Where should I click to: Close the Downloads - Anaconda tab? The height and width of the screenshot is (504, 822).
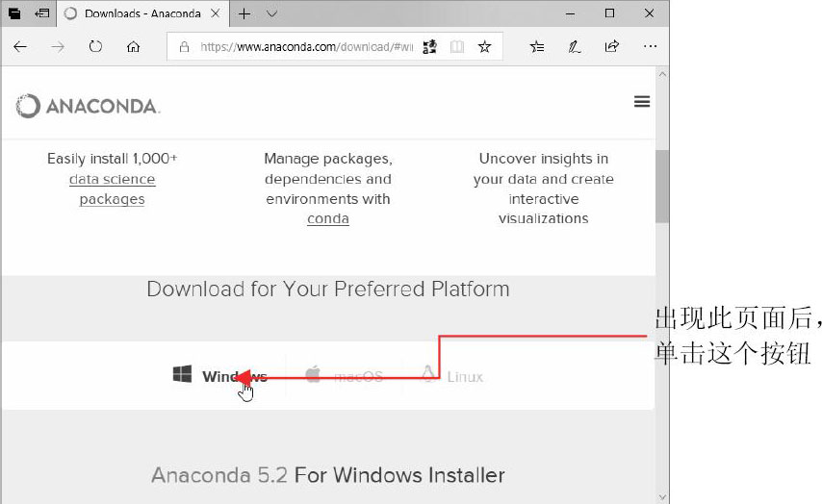point(216,13)
